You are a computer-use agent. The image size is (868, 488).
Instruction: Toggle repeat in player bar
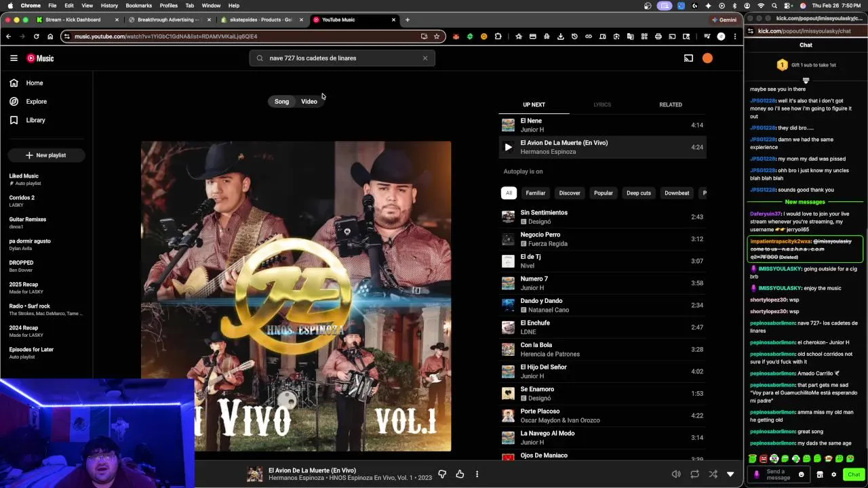click(694, 474)
